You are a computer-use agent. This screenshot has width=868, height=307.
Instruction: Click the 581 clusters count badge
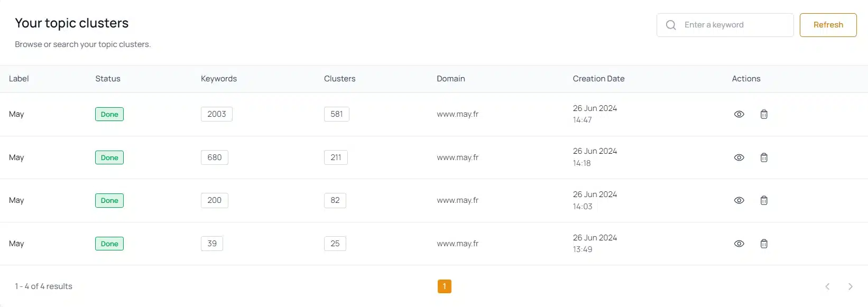coord(337,114)
